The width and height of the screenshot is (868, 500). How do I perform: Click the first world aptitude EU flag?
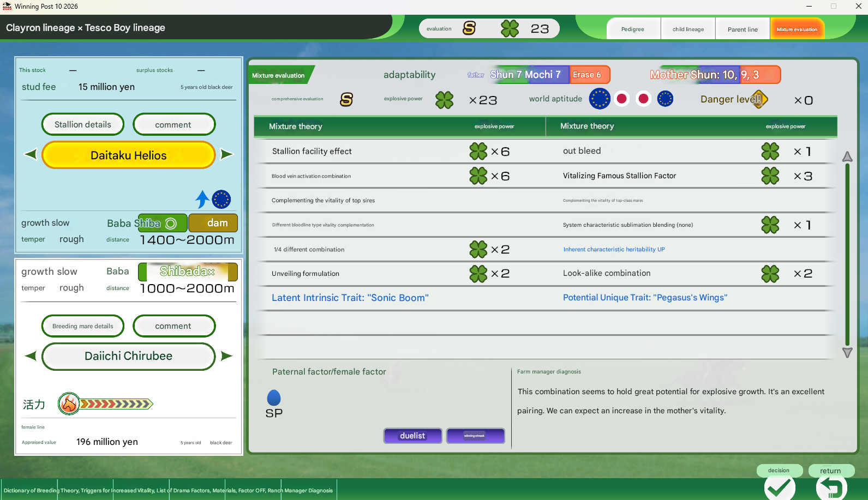[600, 99]
